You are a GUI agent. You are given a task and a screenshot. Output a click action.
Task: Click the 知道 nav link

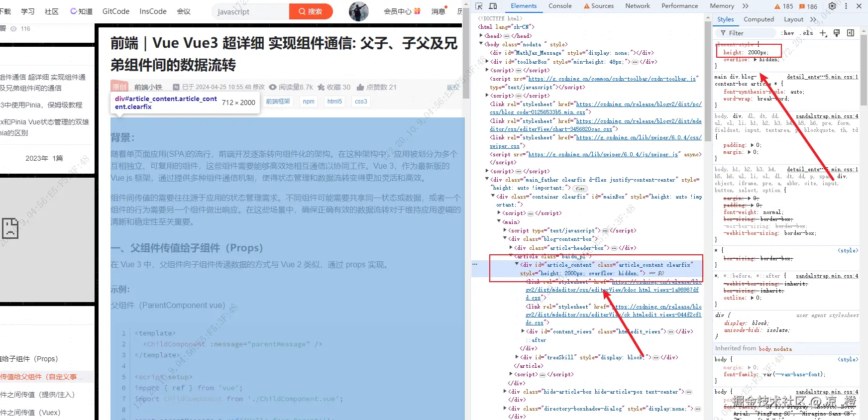81,11
